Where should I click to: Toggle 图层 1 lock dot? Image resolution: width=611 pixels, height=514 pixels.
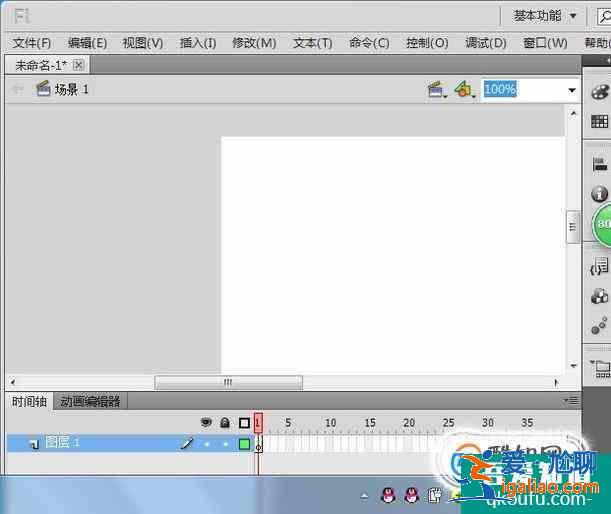coord(225,444)
